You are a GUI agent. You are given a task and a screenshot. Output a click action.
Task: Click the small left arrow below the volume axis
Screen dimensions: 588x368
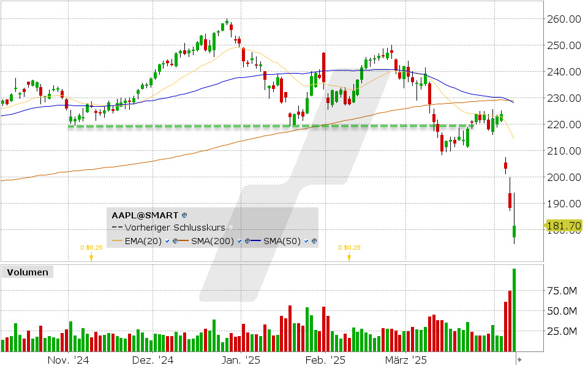click(x=519, y=360)
